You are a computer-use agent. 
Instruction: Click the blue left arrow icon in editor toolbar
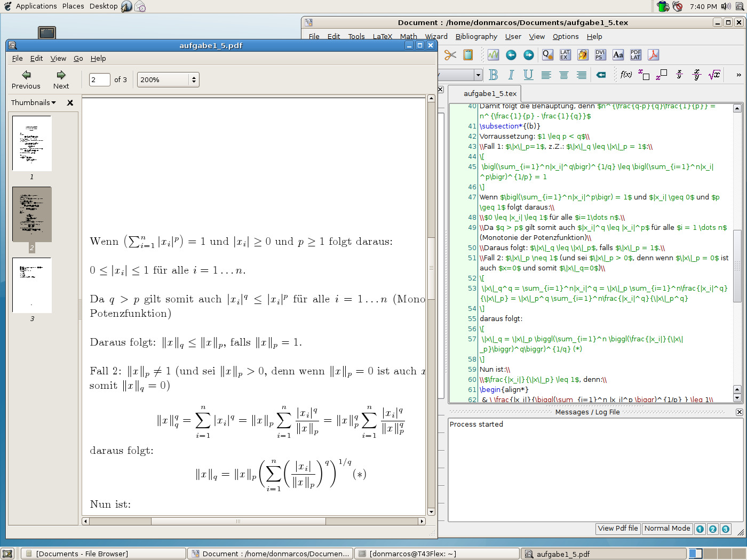click(511, 55)
